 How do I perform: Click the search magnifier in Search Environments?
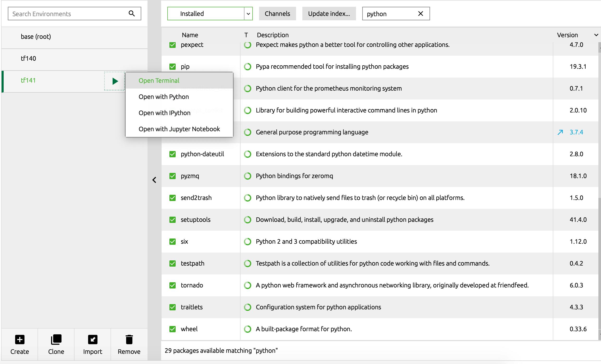tap(132, 14)
